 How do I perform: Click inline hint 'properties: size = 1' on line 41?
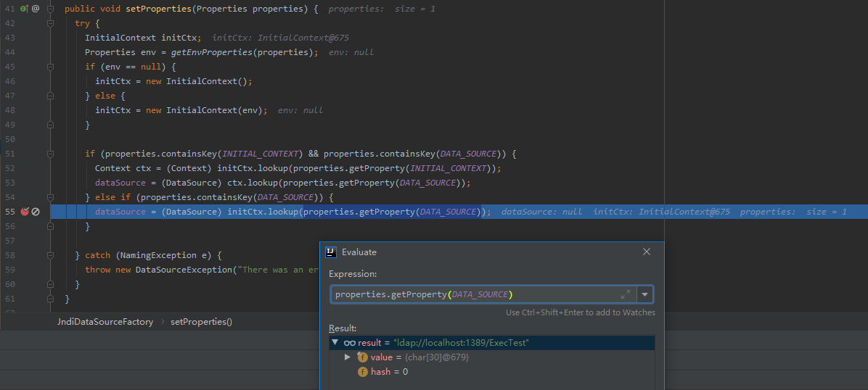click(x=382, y=9)
